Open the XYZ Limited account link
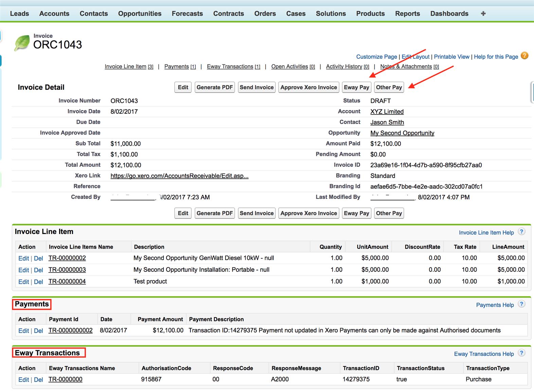534x392 pixels. pos(387,111)
